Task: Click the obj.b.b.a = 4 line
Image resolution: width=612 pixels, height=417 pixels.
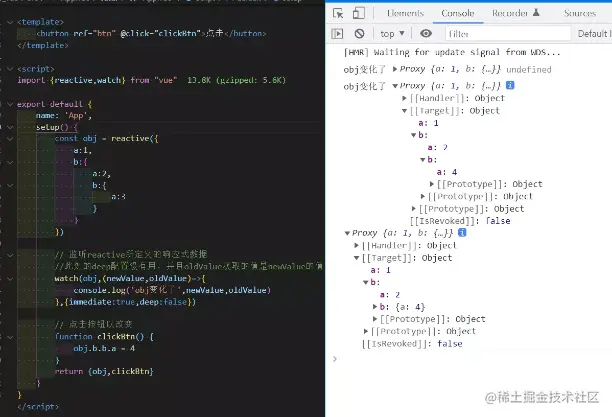Action: tap(104, 348)
